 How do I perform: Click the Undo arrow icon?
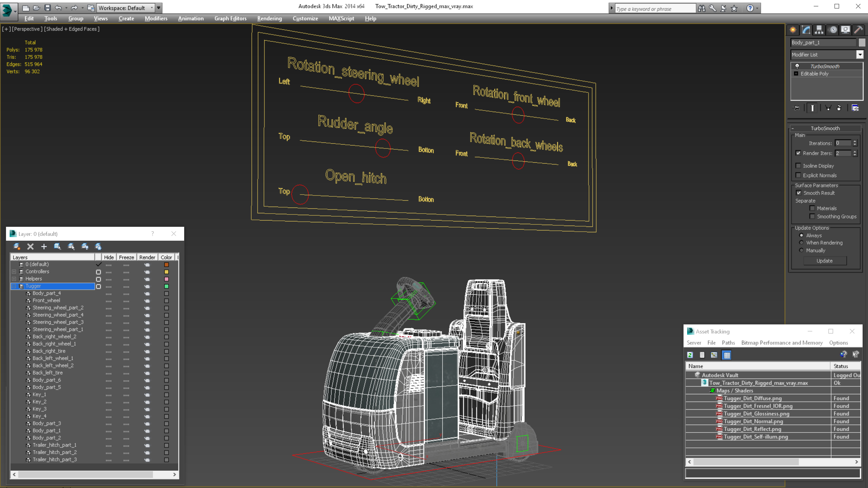click(x=58, y=8)
